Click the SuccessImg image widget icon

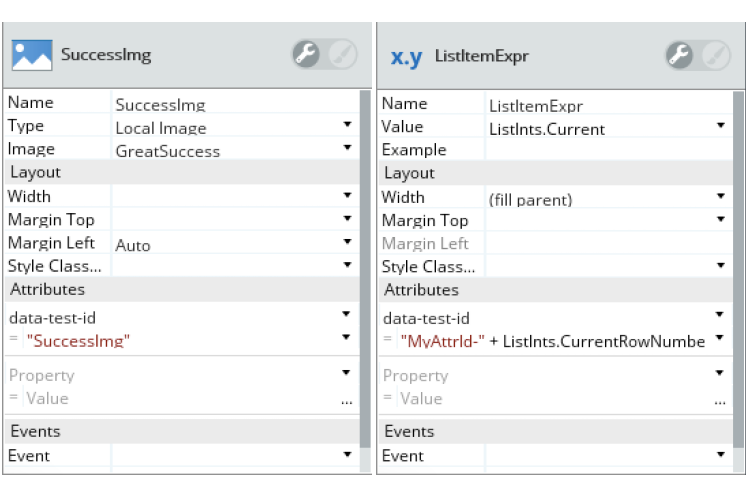[32, 55]
